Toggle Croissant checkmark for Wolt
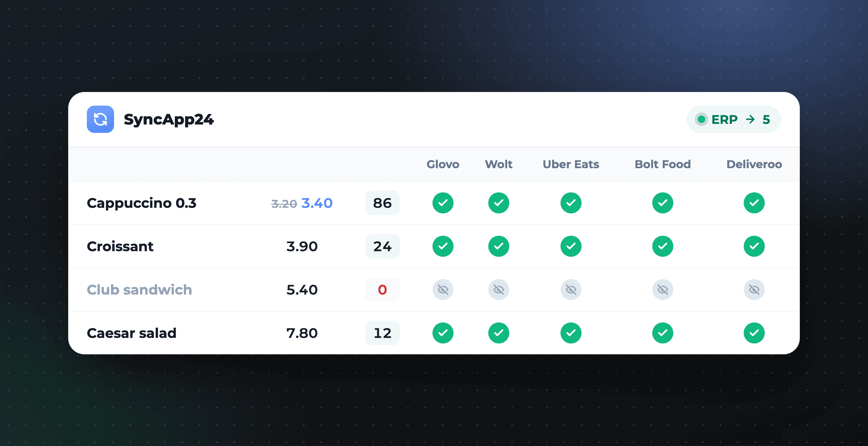 pos(499,247)
